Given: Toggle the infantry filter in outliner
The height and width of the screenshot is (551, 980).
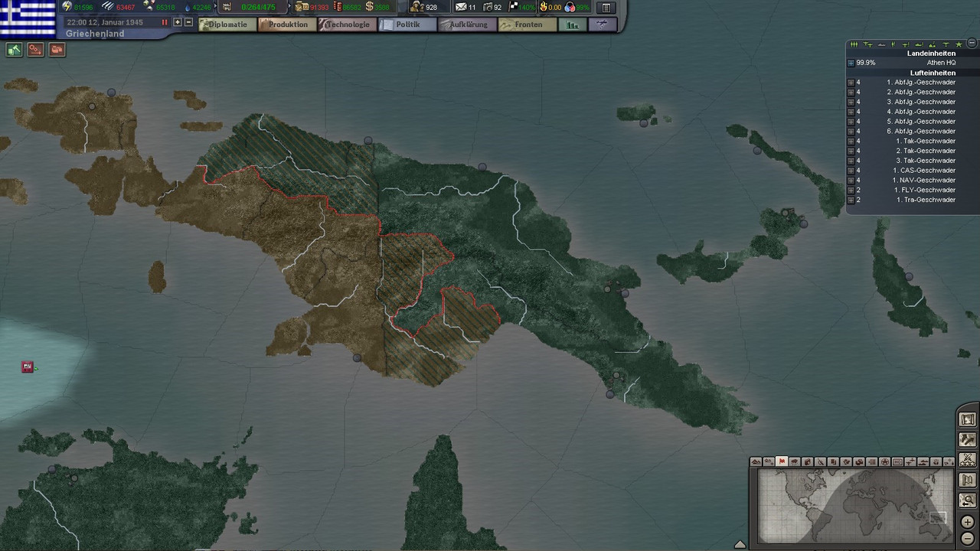Looking at the screenshot, I should (854, 44).
